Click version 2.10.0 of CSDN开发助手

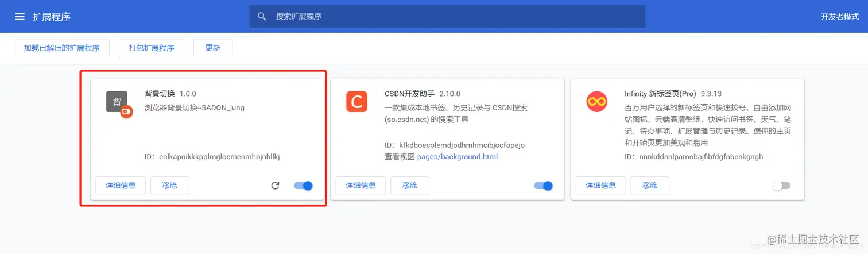tap(450, 94)
